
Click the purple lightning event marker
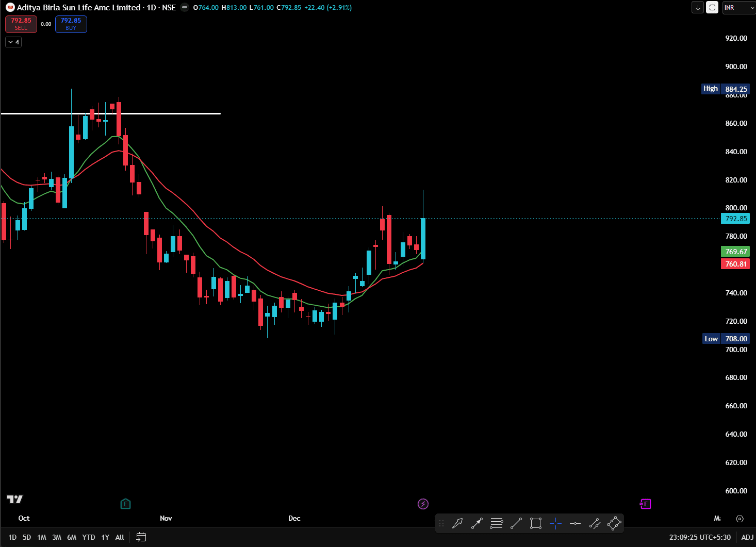tap(423, 504)
